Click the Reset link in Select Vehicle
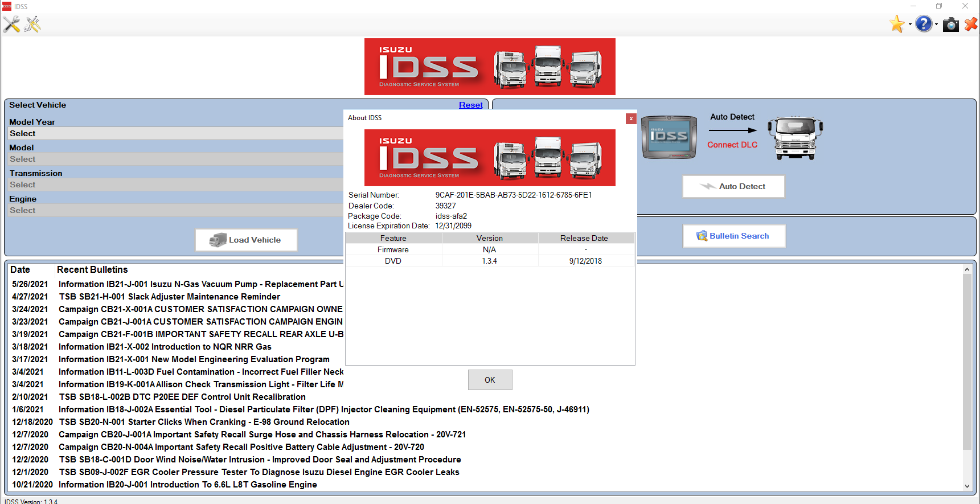The image size is (980, 504). coord(470,105)
